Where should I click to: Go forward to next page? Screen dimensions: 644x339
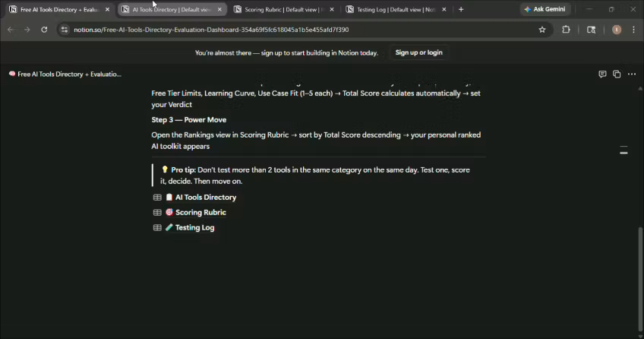coord(27,30)
